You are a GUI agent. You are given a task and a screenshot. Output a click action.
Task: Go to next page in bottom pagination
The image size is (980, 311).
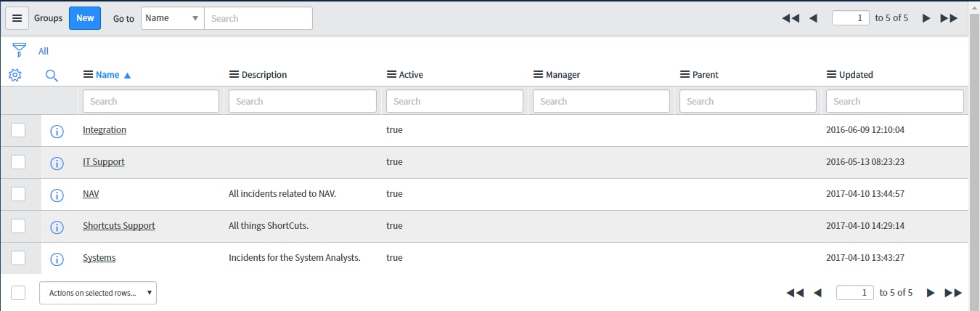[930, 293]
